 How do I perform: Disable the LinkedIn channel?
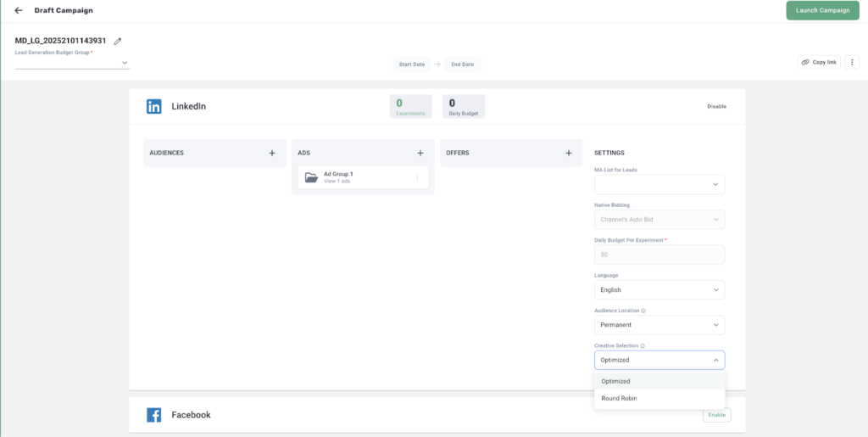[716, 106]
